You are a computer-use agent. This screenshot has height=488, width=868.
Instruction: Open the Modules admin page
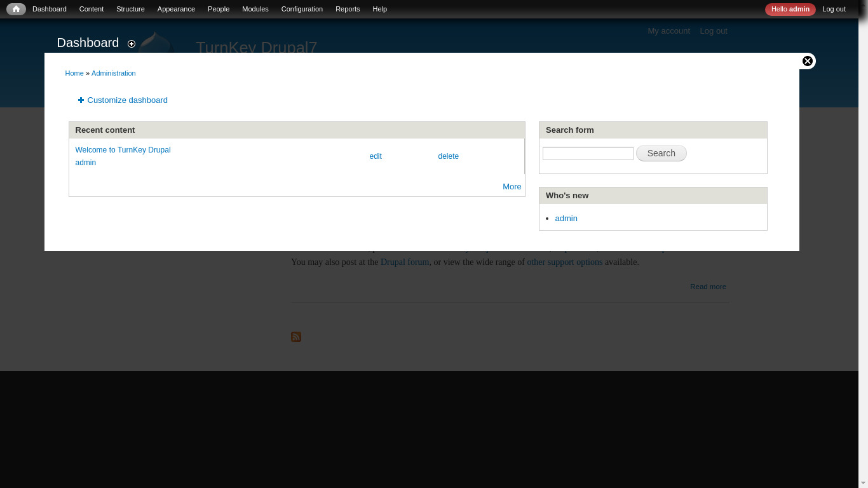click(255, 9)
